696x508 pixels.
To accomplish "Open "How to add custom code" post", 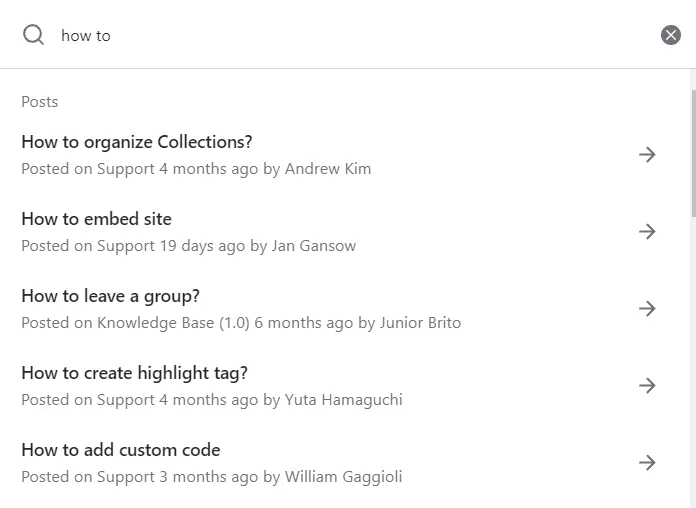I will (x=121, y=450).
